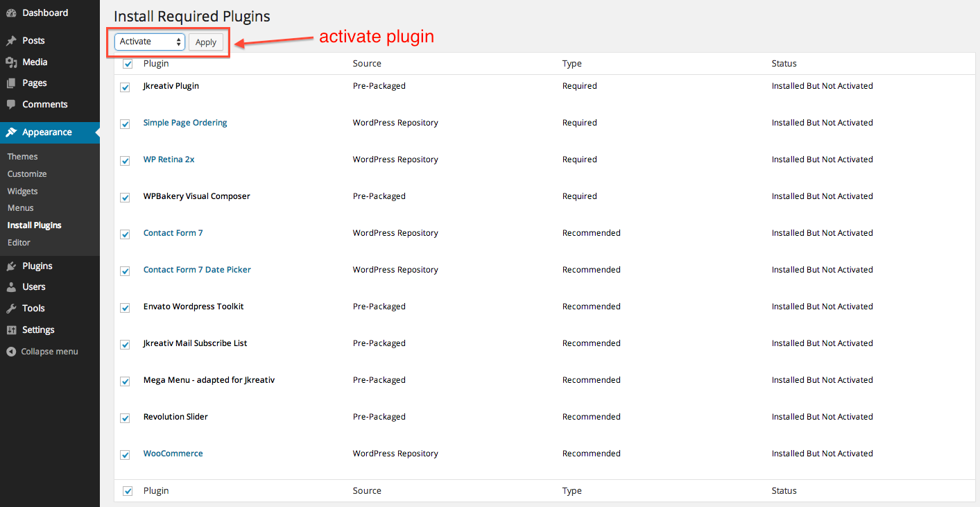Click Revolution Slider's Installed But Not Activated status

(823, 417)
